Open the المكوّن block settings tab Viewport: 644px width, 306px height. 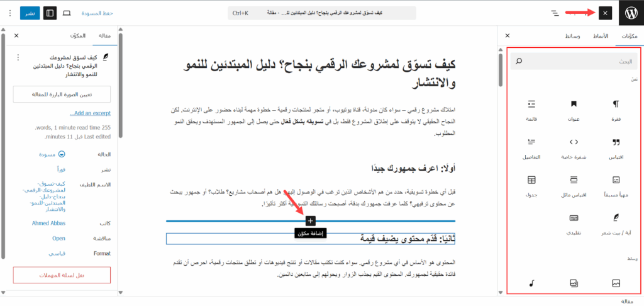click(x=77, y=36)
